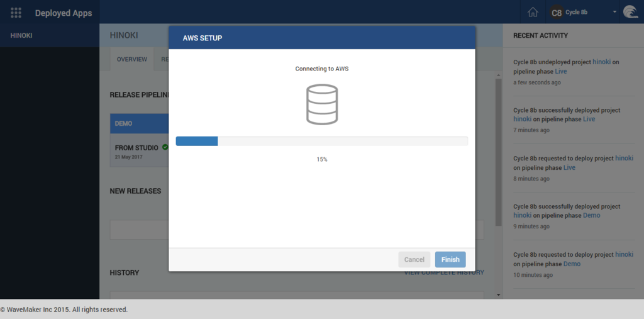Click the WaveMaker copyright footer text
This screenshot has width=644, height=319.
pyautogui.click(x=64, y=310)
